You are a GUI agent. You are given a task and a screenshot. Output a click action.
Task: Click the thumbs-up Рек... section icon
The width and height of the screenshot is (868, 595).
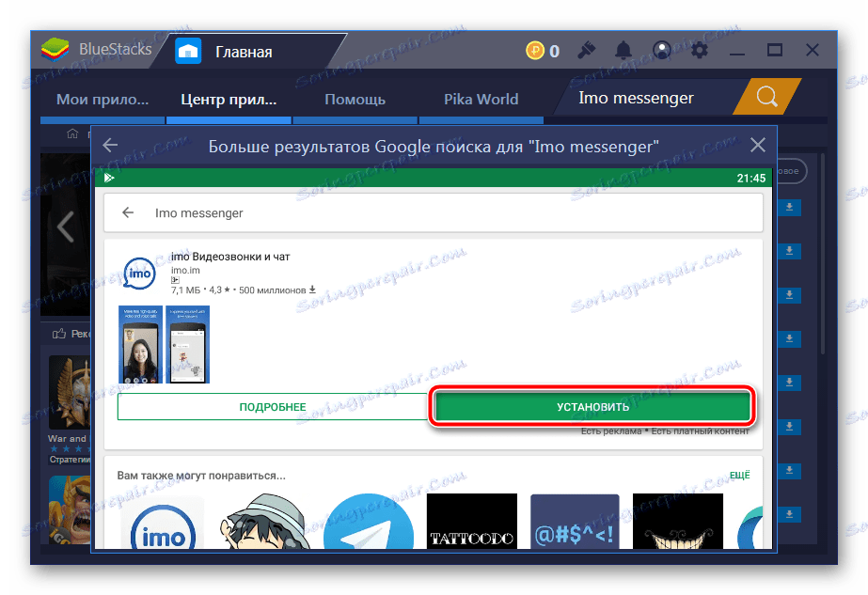(x=58, y=334)
